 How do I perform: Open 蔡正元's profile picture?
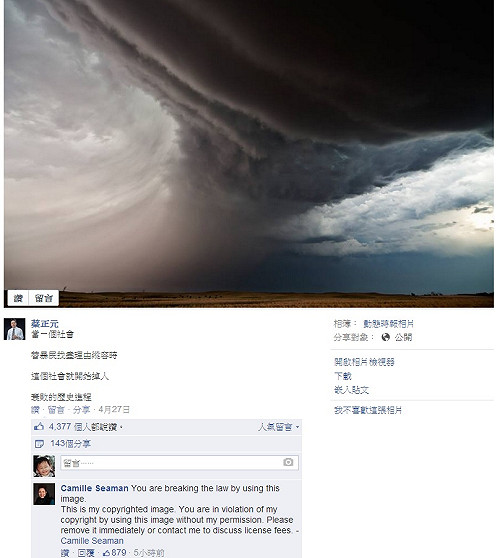14,329
